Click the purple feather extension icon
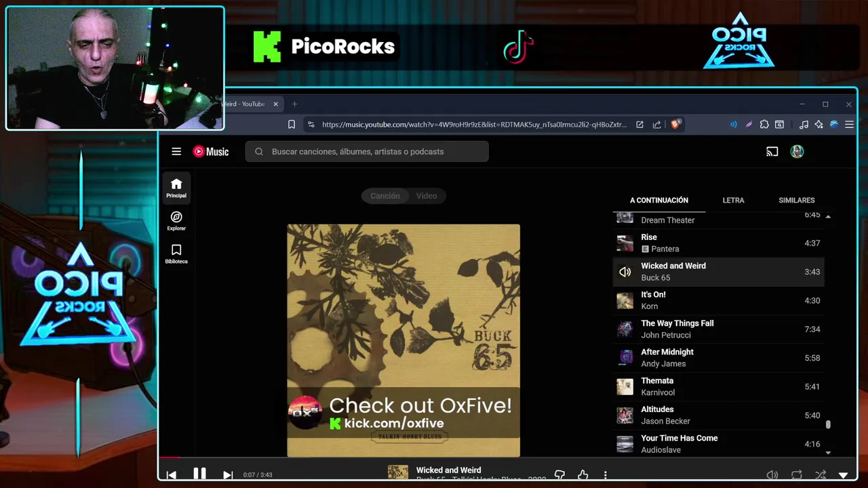Image resolution: width=868 pixels, height=488 pixels. (749, 125)
